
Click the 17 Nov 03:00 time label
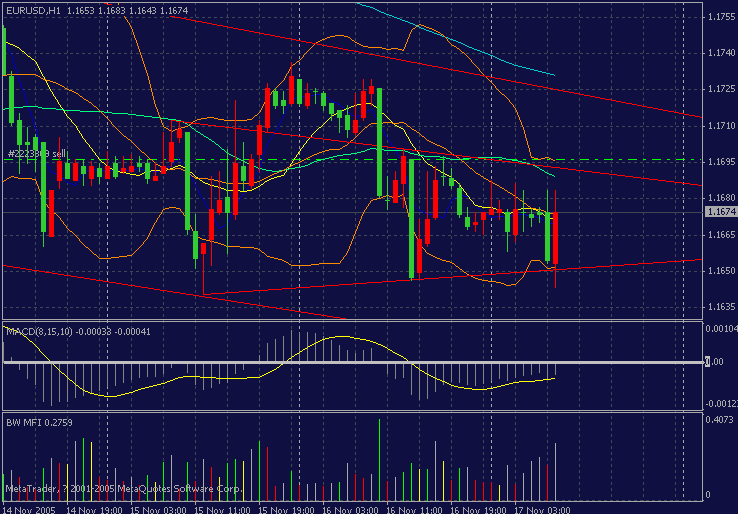coord(542,510)
